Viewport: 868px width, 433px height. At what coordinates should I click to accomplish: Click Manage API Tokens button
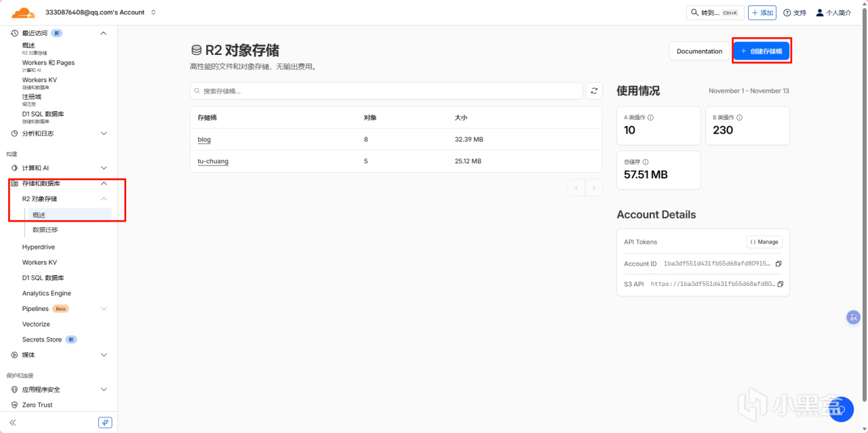coord(764,242)
